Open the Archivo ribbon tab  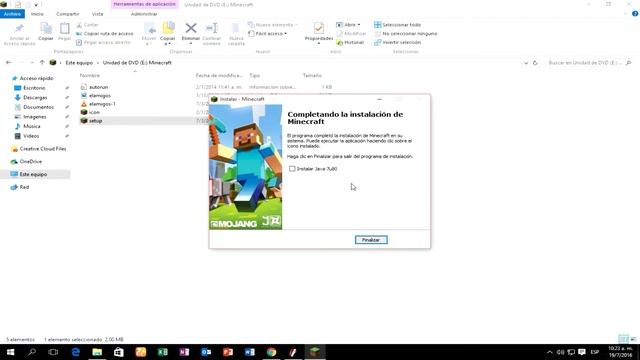[12, 14]
